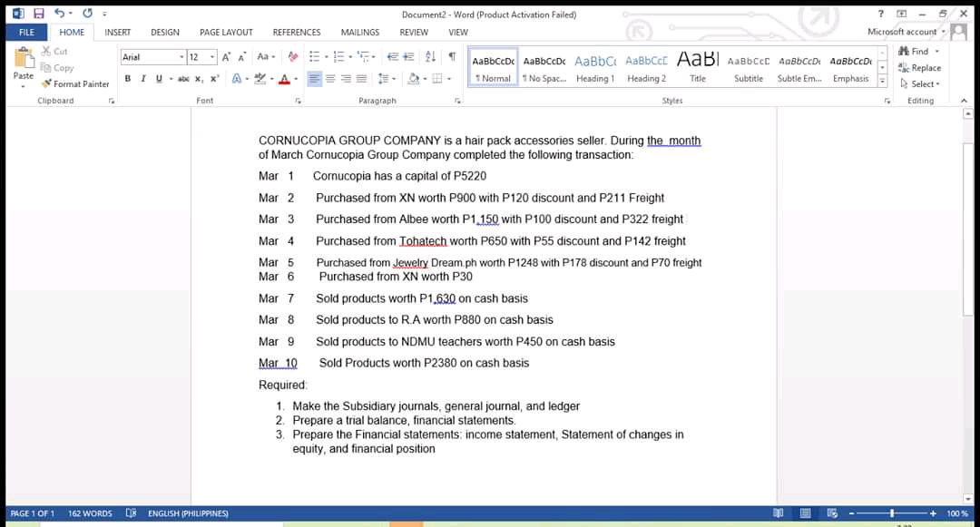
Task: Open the Change Case Aa dropdown
Action: 266,57
